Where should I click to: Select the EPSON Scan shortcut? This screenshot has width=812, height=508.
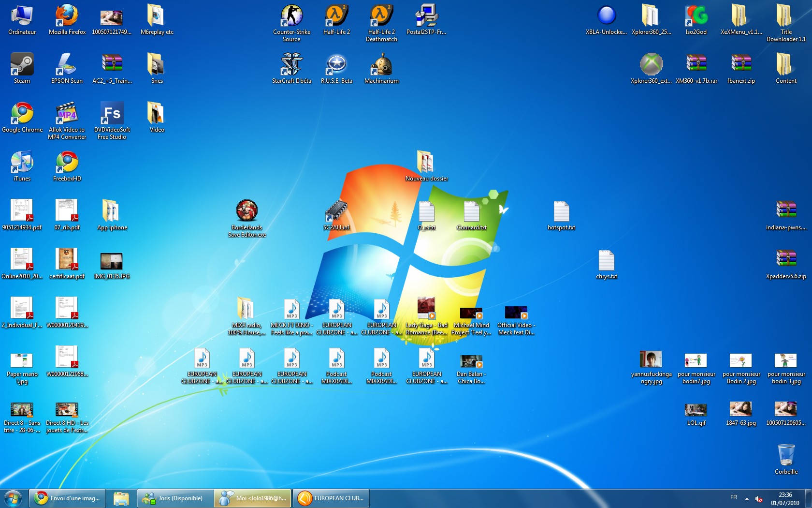pos(67,69)
